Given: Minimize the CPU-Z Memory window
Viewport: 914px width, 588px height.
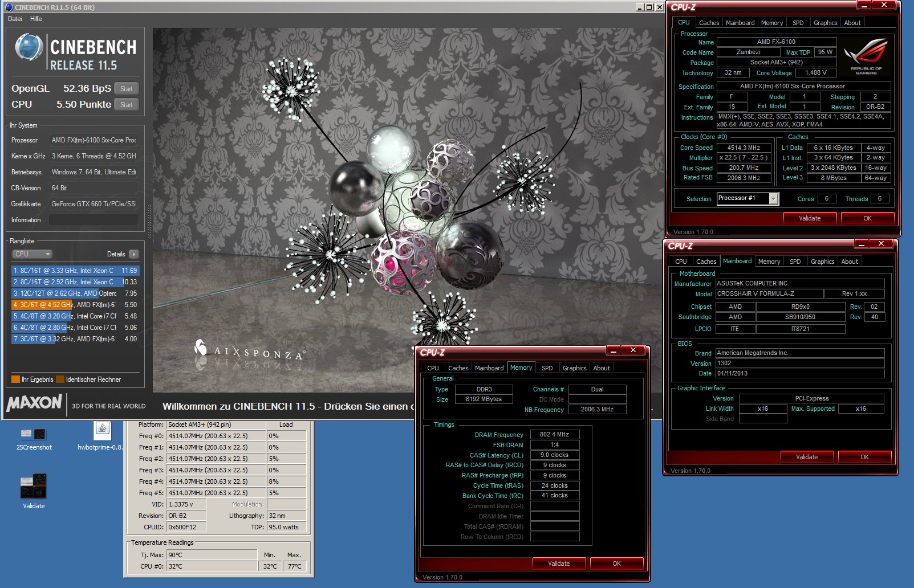Looking at the screenshot, I should pos(614,350).
